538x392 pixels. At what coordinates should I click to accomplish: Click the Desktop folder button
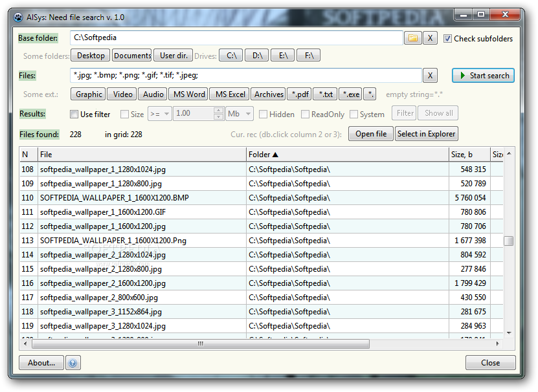pos(90,55)
